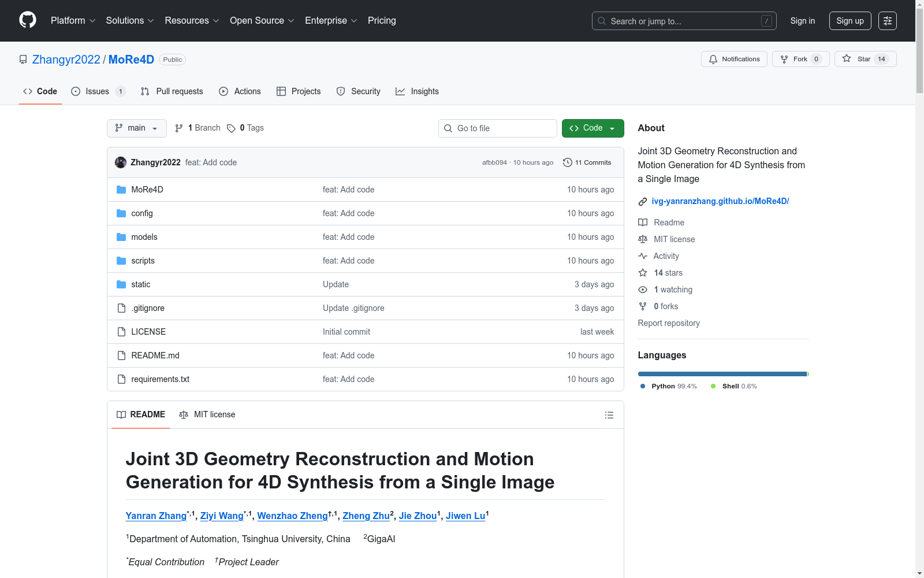Click the MoRe4D folder icon

pyautogui.click(x=121, y=190)
